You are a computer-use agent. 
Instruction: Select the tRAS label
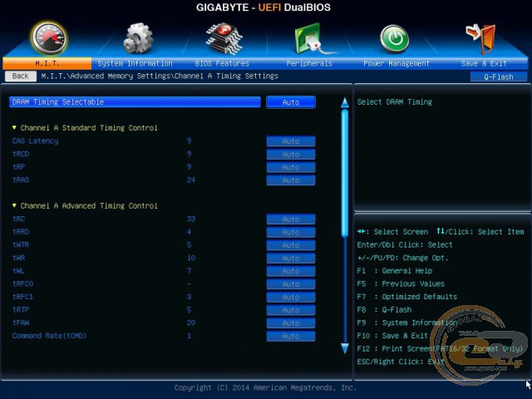pyautogui.click(x=21, y=180)
